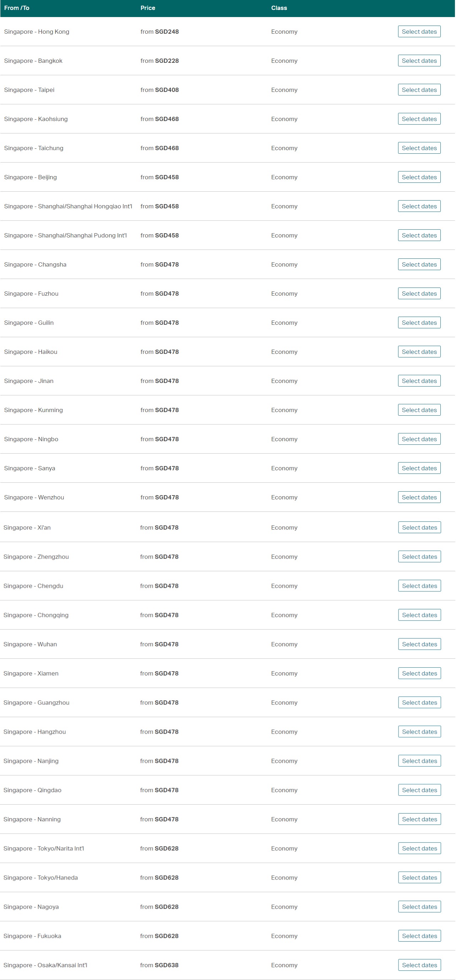This screenshot has width=456, height=980.
Task: Select dates for Singapore - Tokyo/Haneda
Action: coord(419,877)
